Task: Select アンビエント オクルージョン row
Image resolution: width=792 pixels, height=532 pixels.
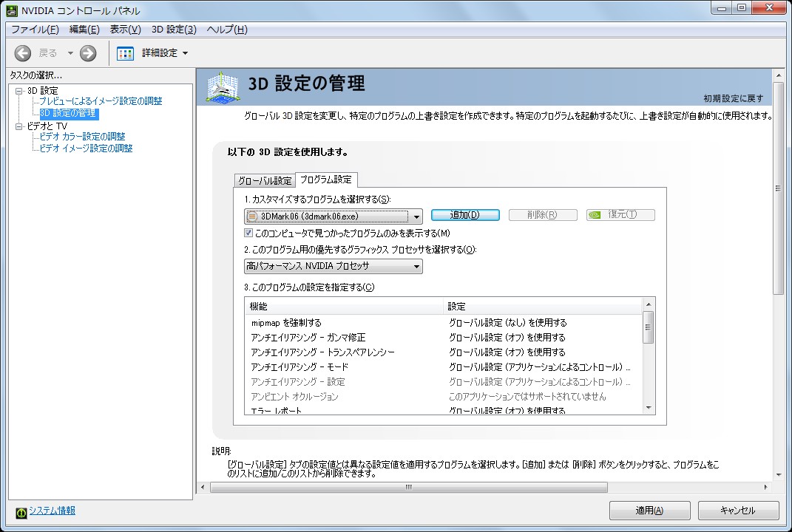Action: 444,397
